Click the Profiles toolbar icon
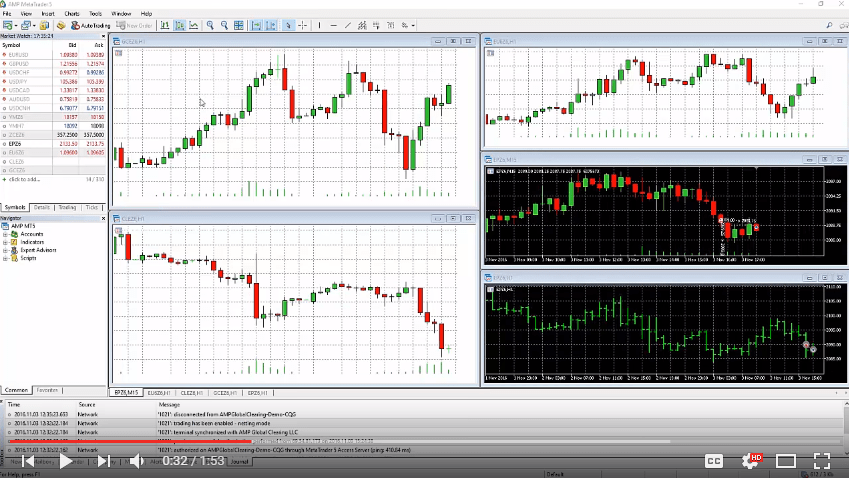 [26, 25]
